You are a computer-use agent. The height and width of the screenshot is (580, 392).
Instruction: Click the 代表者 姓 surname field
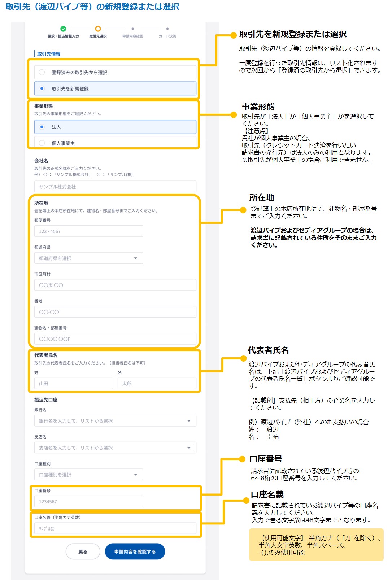pyautogui.click(x=74, y=383)
